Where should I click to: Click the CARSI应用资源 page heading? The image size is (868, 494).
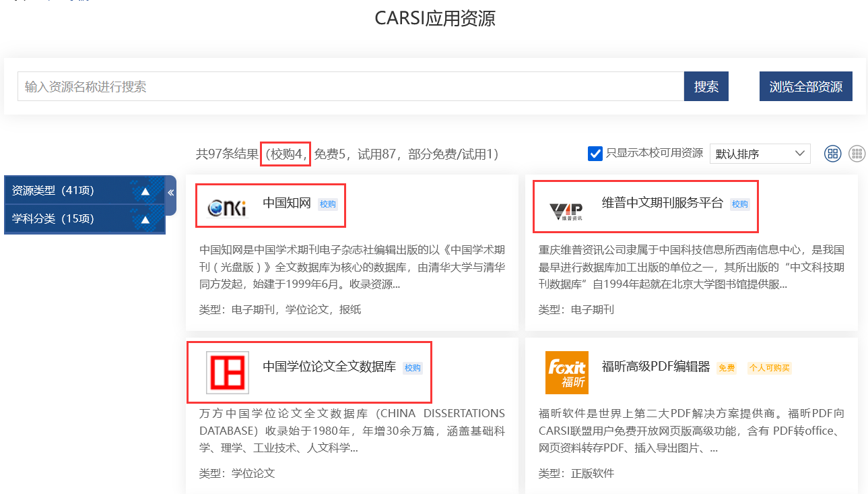tap(435, 18)
